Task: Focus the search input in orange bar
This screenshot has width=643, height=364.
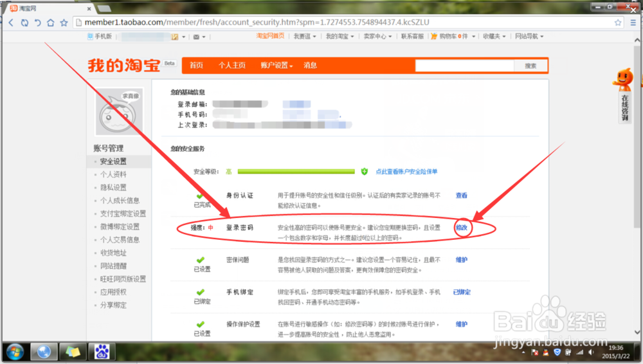Action: coord(465,66)
